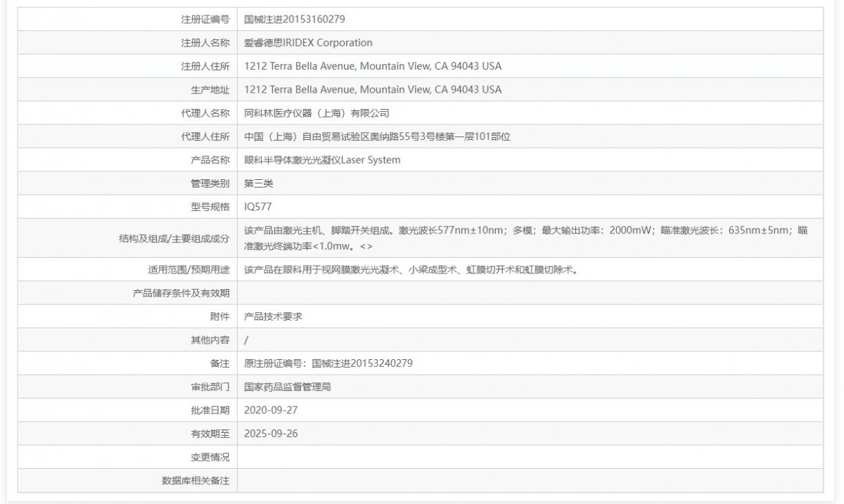Select the 其他内容 label
This screenshot has width=844, height=504.
[x=210, y=340]
